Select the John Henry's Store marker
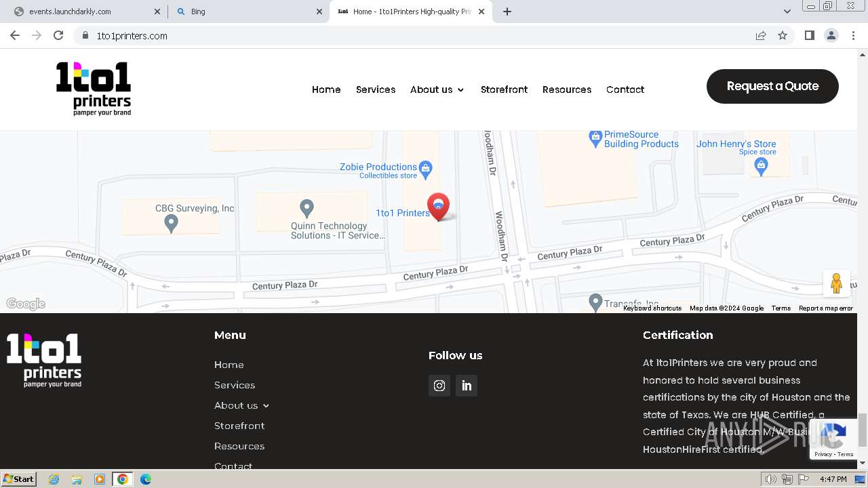The width and height of the screenshot is (868, 488). point(761,167)
